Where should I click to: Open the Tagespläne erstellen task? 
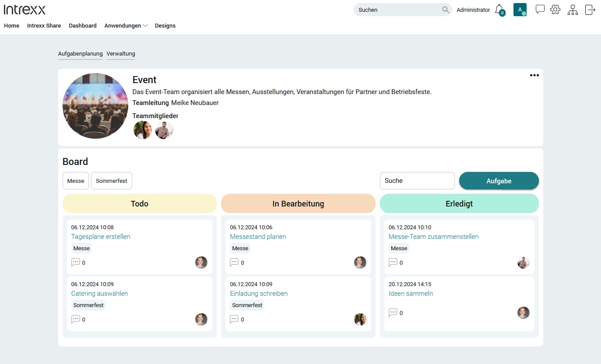pos(101,237)
